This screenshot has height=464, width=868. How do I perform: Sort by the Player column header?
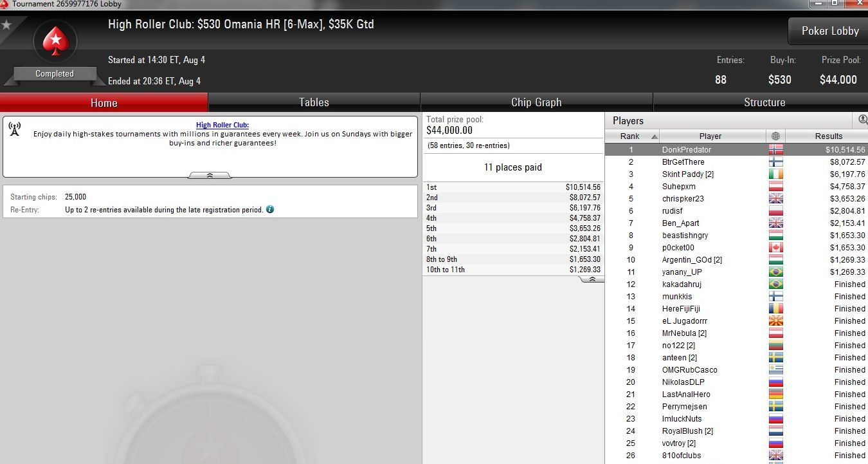coord(710,136)
